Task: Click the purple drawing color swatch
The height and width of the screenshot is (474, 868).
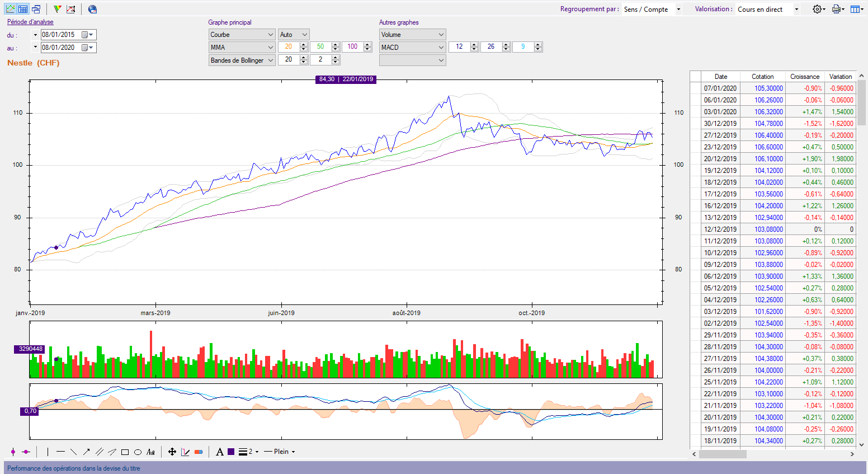Action: (231, 452)
